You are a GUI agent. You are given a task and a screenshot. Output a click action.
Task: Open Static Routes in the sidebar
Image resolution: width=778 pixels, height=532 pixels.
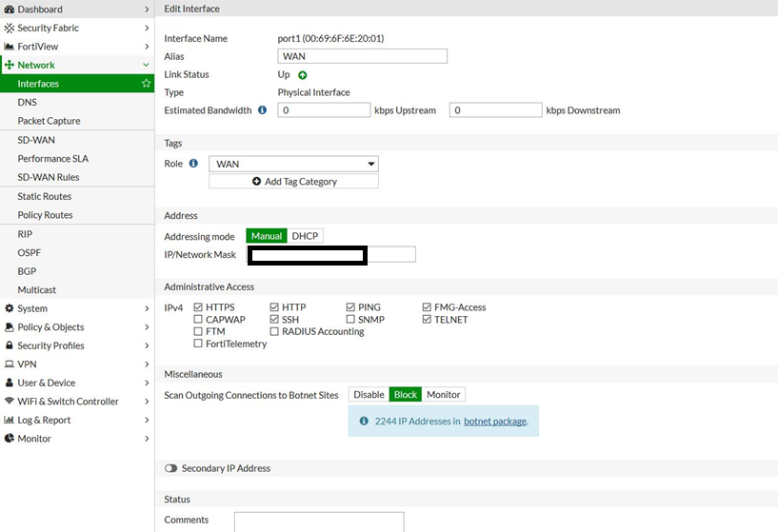tap(45, 196)
